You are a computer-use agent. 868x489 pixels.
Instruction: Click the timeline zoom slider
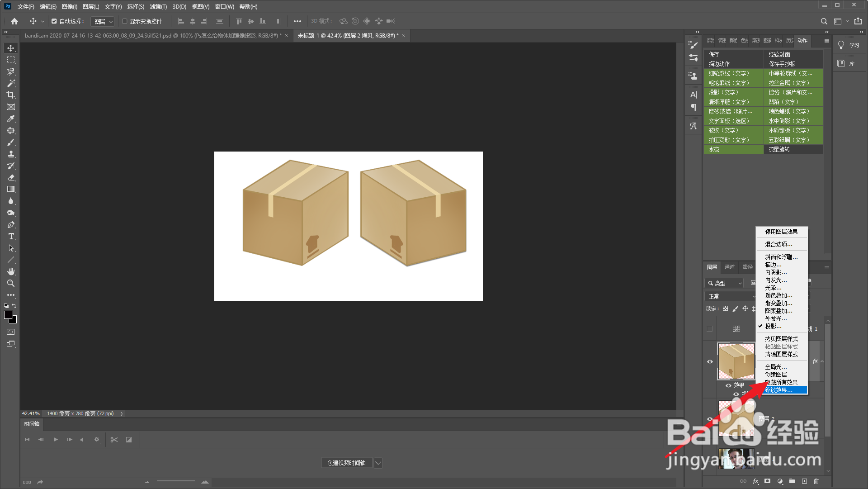tap(176, 481)
